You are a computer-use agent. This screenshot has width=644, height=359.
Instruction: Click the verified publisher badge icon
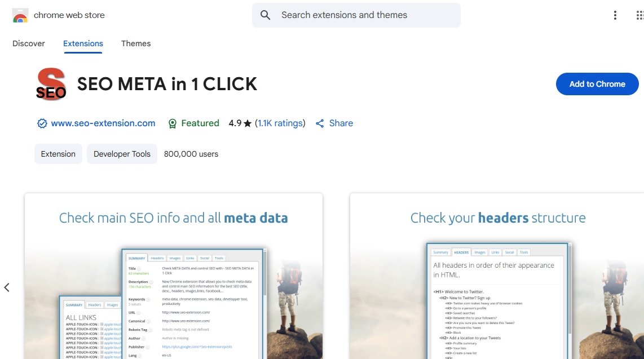42,123
